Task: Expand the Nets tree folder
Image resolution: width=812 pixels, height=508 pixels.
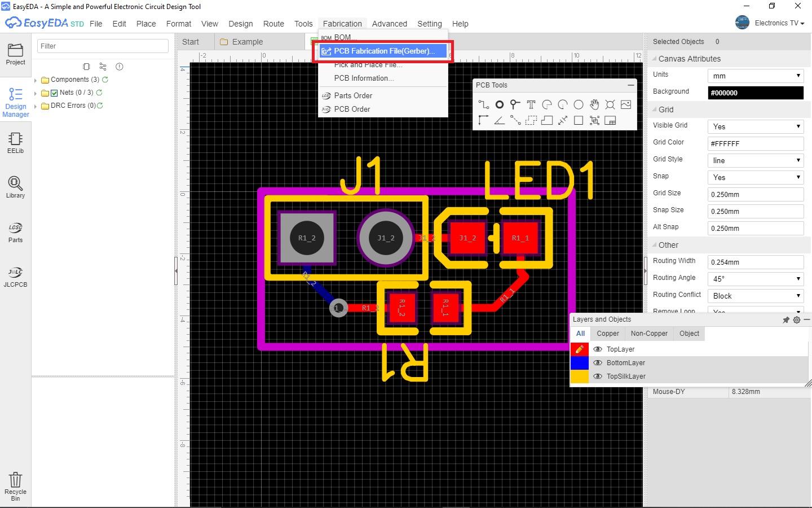Action: pyautogui.click(x=36, y=93)
